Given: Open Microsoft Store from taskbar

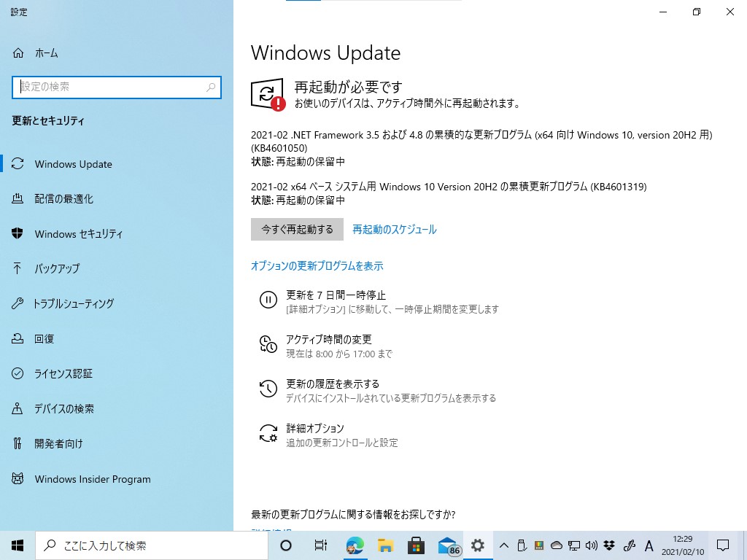Looking at the screenshot, I should click(x=416, y=545).
